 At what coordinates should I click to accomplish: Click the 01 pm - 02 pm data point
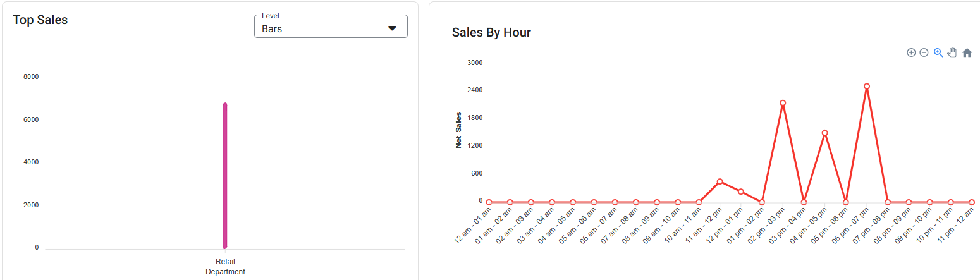(x=762, y=202)
